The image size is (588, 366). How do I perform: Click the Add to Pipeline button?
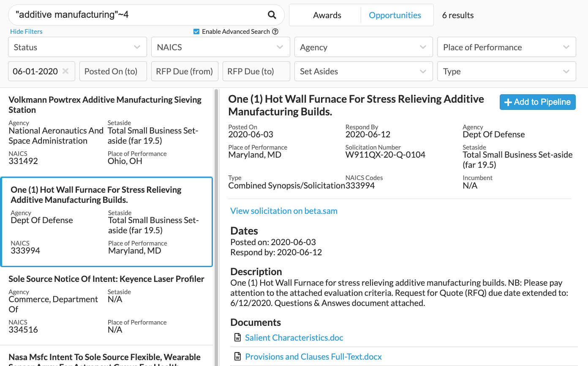[537, 102]
